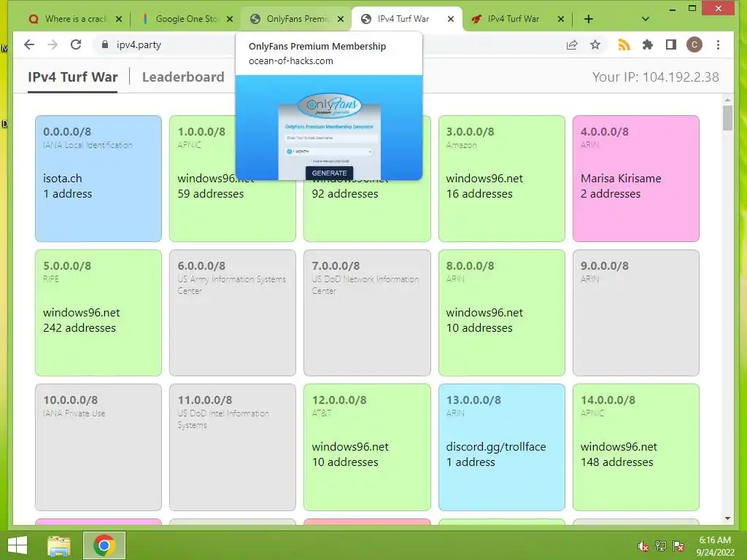Open the 3.0.0.0/8 Amazon block card
The height and width of the screenshot is (560, 747).
pyautogui.click(x=501, y=179)
